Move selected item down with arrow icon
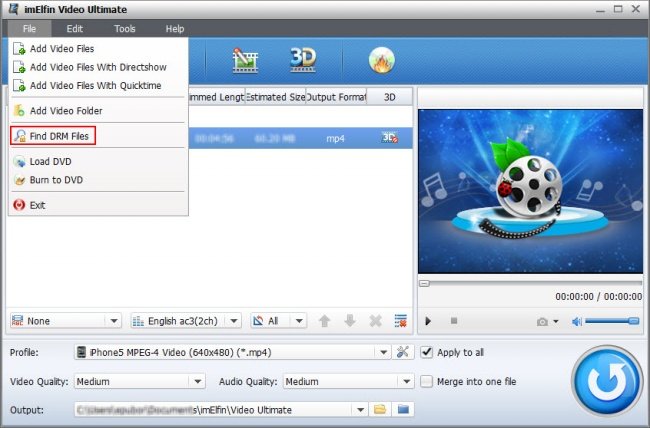The image size is (650, 428). click(350, 321)
